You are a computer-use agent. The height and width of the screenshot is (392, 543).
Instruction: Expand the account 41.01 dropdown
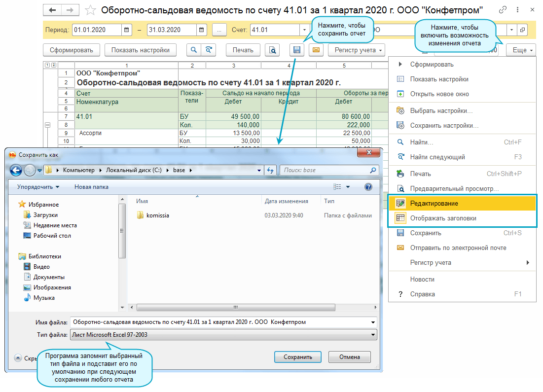click(304, 30)
